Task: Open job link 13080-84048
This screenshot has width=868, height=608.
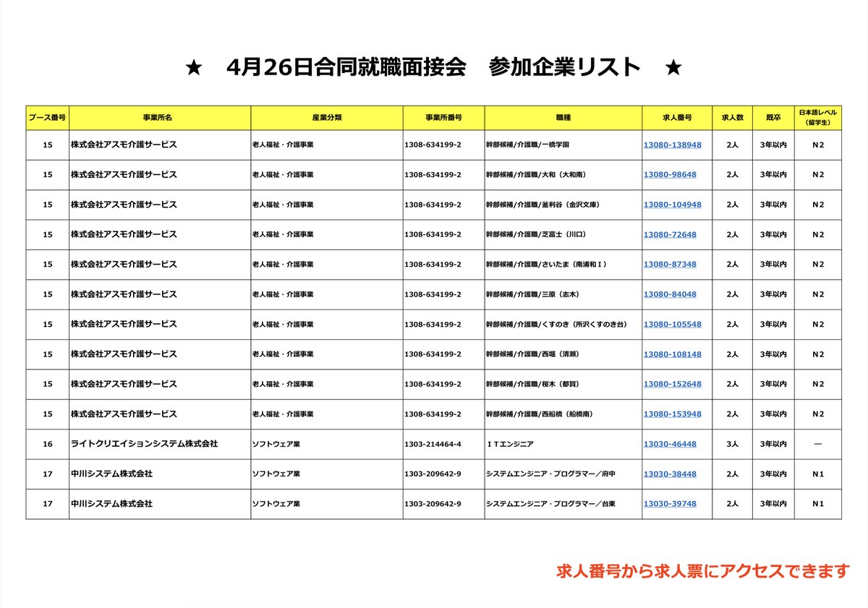Action: pos(670,295)
